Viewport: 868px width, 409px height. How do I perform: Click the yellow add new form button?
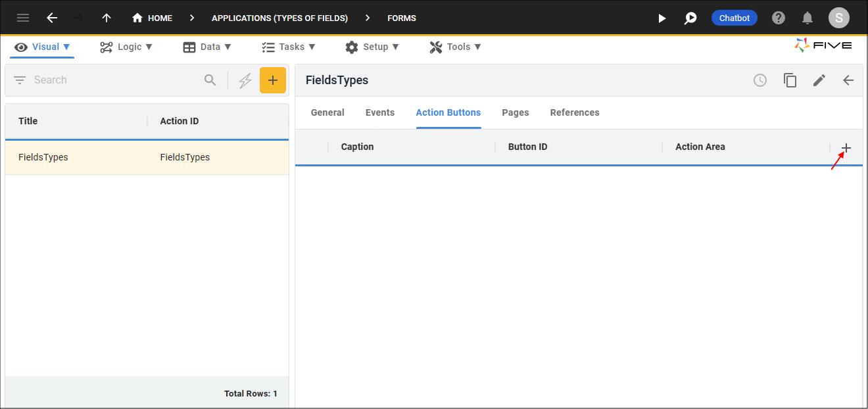point(273,80)
